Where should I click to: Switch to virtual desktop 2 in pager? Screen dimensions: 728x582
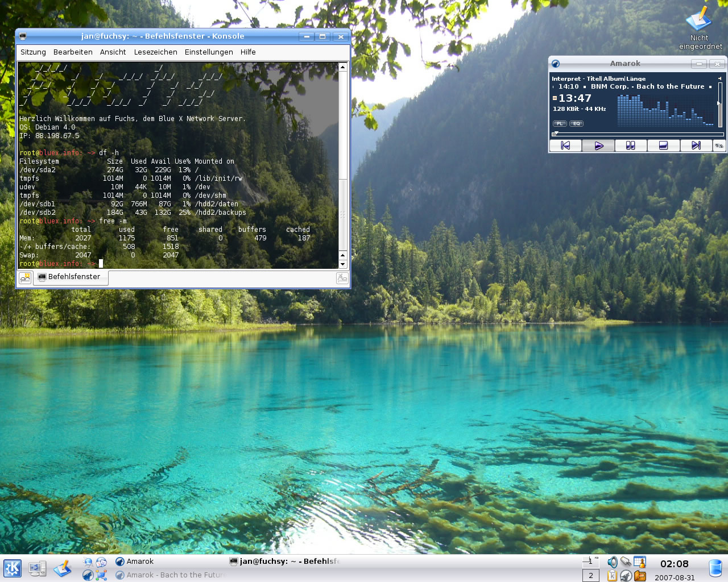point(591,575)
